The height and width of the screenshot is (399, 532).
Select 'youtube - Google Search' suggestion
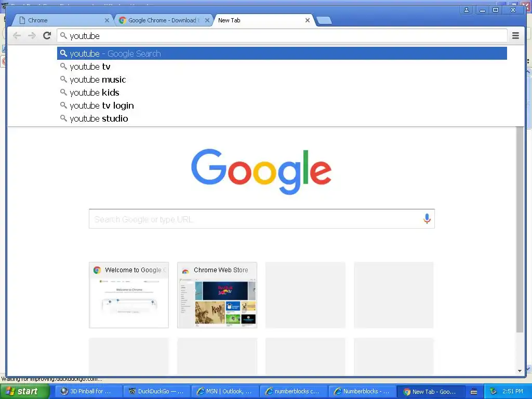coord(282,54)
